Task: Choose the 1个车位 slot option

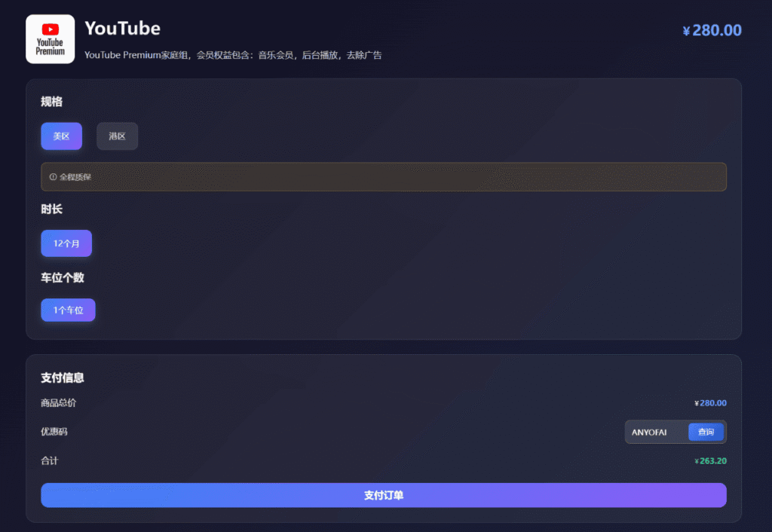Action: pyautogui.click(x=68, y=310)
